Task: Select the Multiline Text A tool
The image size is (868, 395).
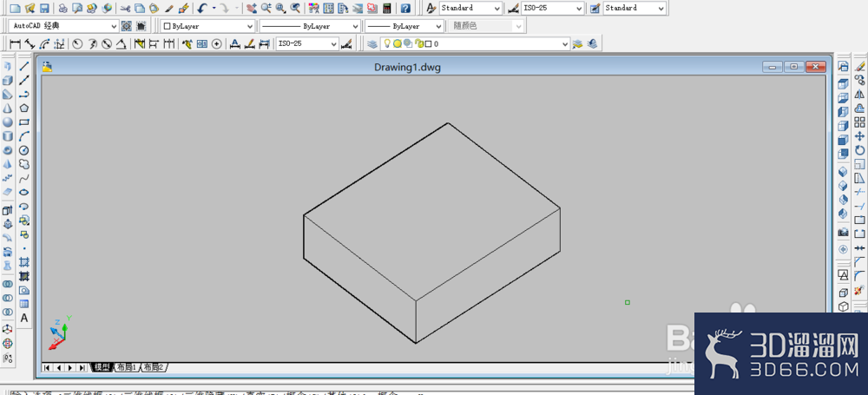Action: (x=24, y=318)
